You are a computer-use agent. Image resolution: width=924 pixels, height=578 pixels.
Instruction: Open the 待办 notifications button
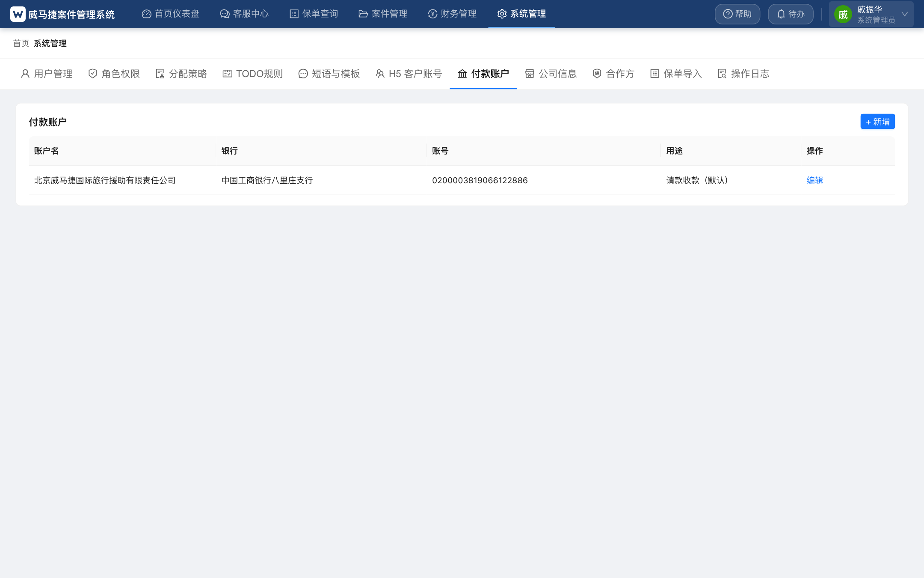(x=791, y=14)
